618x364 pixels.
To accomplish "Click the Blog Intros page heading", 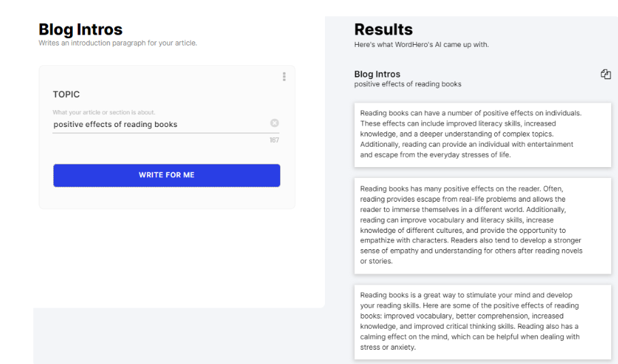I will 80,30.
